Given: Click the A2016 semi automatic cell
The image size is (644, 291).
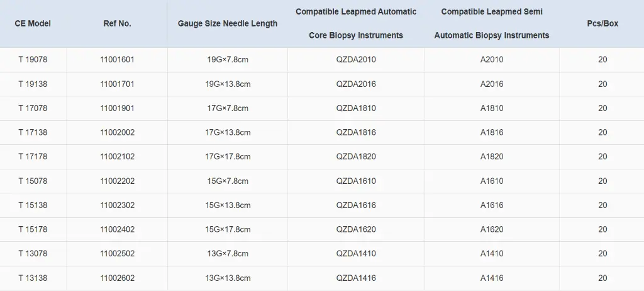Looking at the screenshot, I should click(492, 84).
